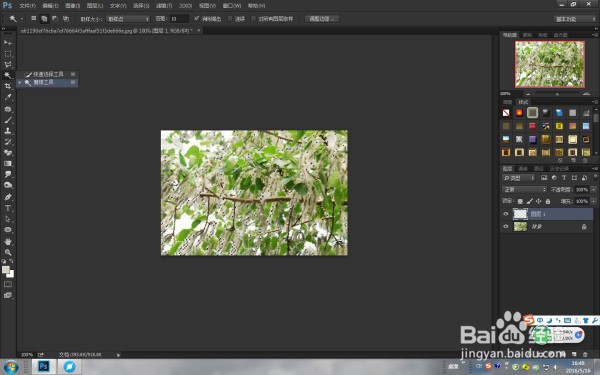Open the layer blend mode (正常) dropdown
Image resolution: width=600 pixels, height=375 pixels.
(x=524, y=189)
